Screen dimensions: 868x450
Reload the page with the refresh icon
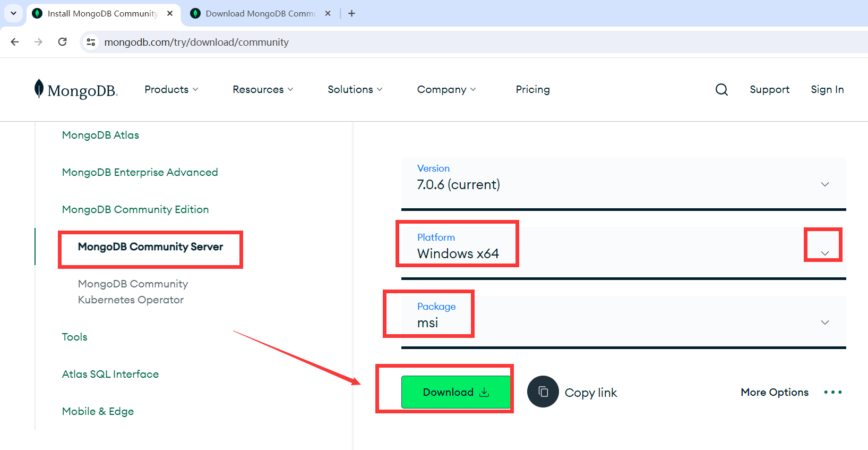click(63, 42)
